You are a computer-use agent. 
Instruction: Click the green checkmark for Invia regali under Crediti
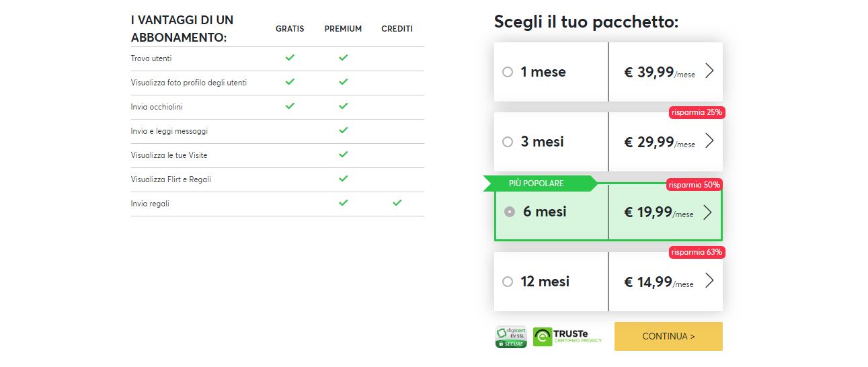397,203
